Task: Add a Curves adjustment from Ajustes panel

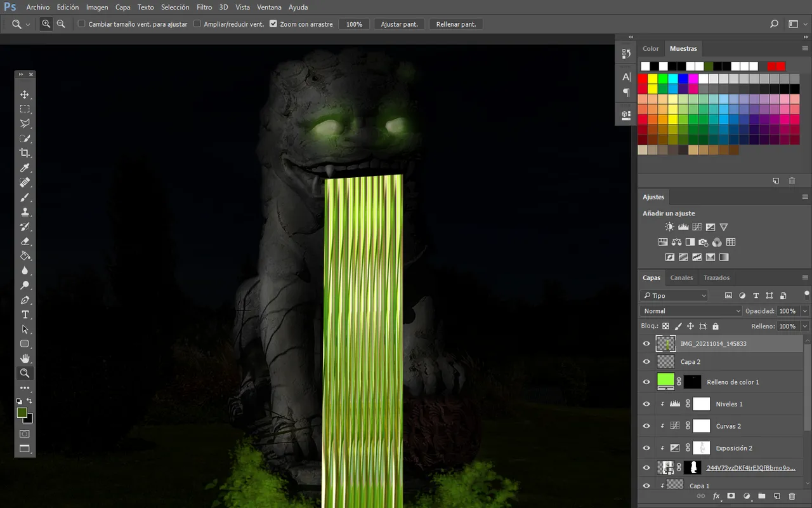Action: (x=697, y=227)
